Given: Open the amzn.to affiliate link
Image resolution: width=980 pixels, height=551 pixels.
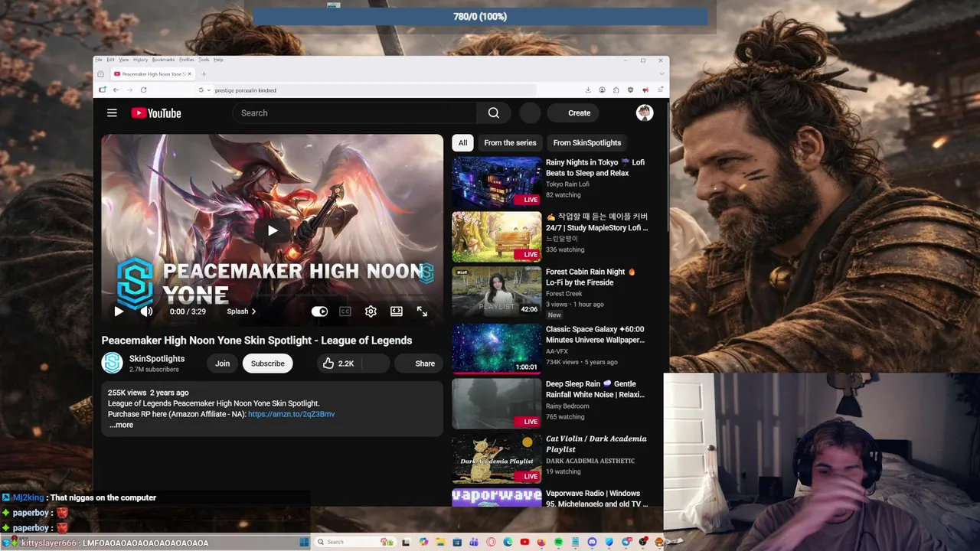Looking at the screenshot, I should pos(291,414).
